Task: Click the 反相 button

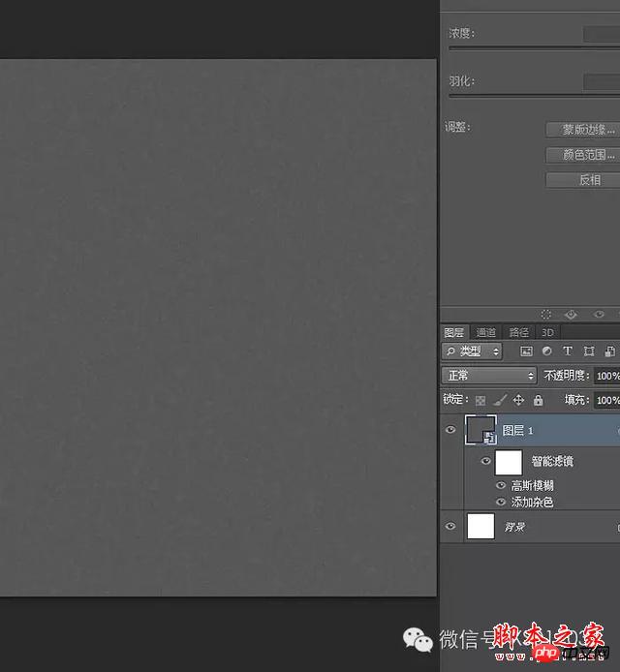Action: tap(583, 179)
